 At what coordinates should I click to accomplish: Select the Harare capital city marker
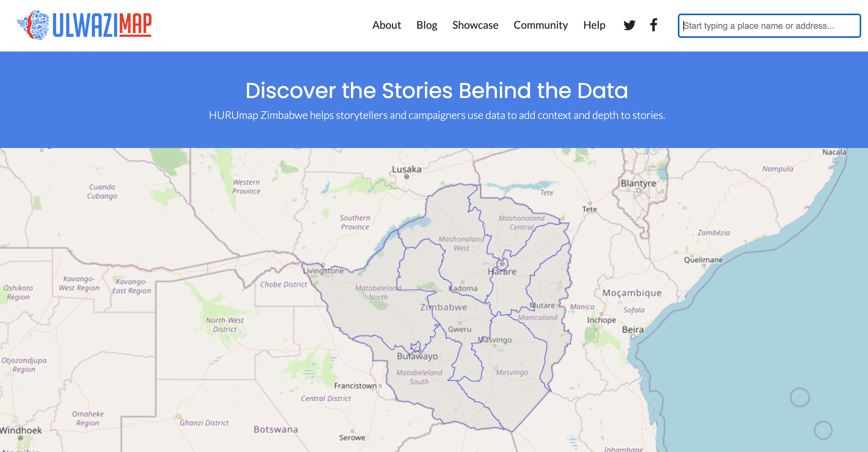pos(502,263)
